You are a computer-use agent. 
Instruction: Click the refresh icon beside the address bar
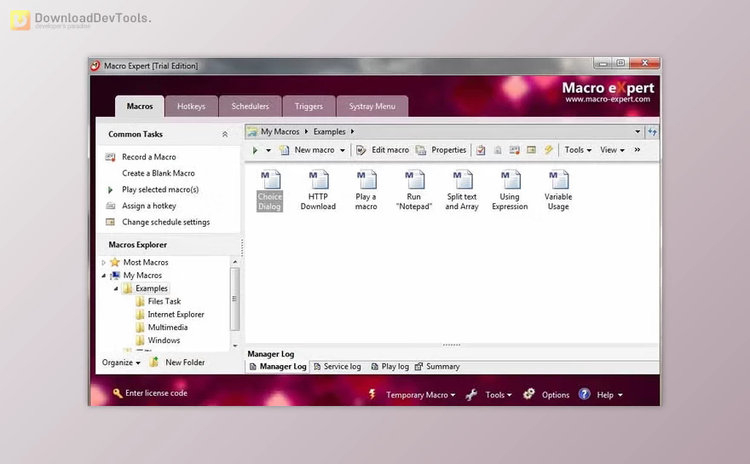(x=652, y=132)
